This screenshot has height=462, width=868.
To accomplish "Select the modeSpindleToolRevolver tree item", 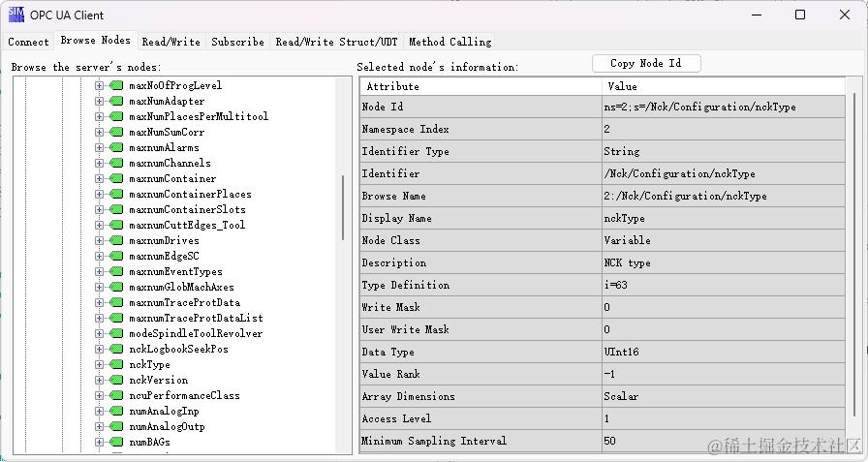I will pyautogui.click(x=195, y=333).
